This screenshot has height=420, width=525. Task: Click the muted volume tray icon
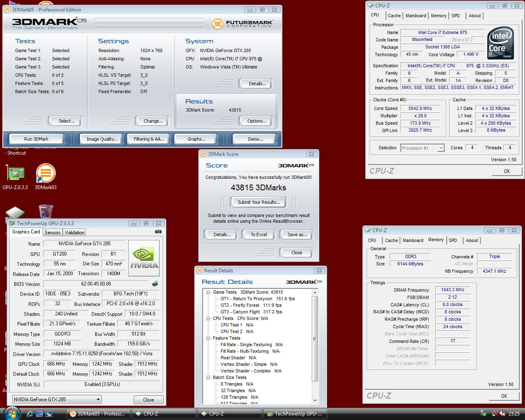coord(502,413)
